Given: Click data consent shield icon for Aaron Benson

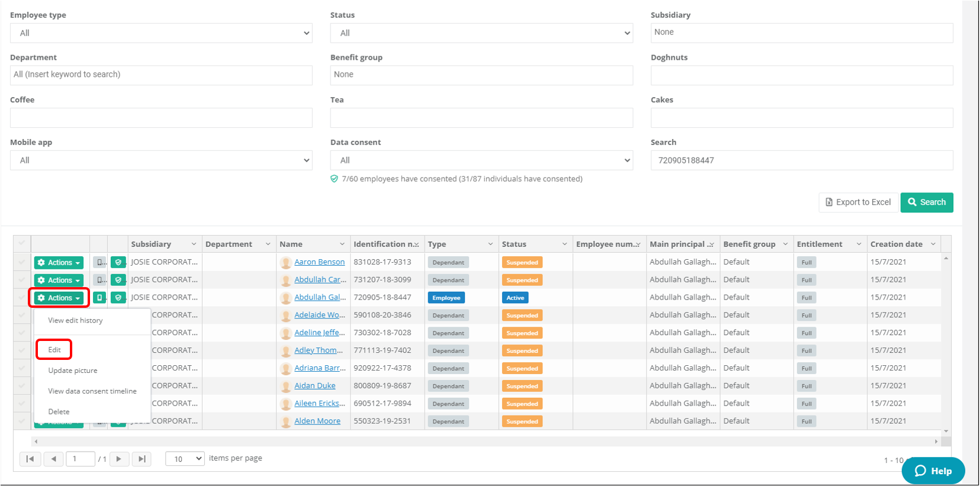Looking at the screenshot, I should 118,262.
